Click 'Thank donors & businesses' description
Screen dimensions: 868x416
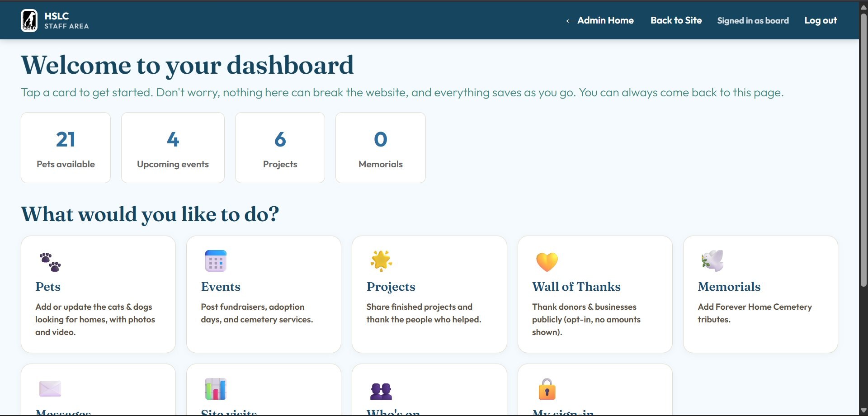click(586, 319)
